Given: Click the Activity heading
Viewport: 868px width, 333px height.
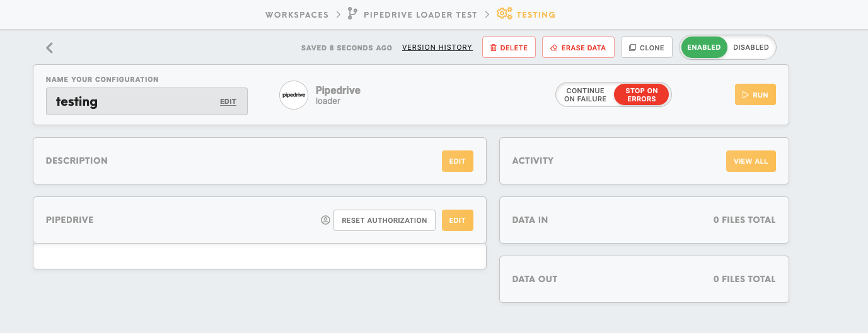Looking at the screenshot, I should pyautogui.click(x=533, y=161).
